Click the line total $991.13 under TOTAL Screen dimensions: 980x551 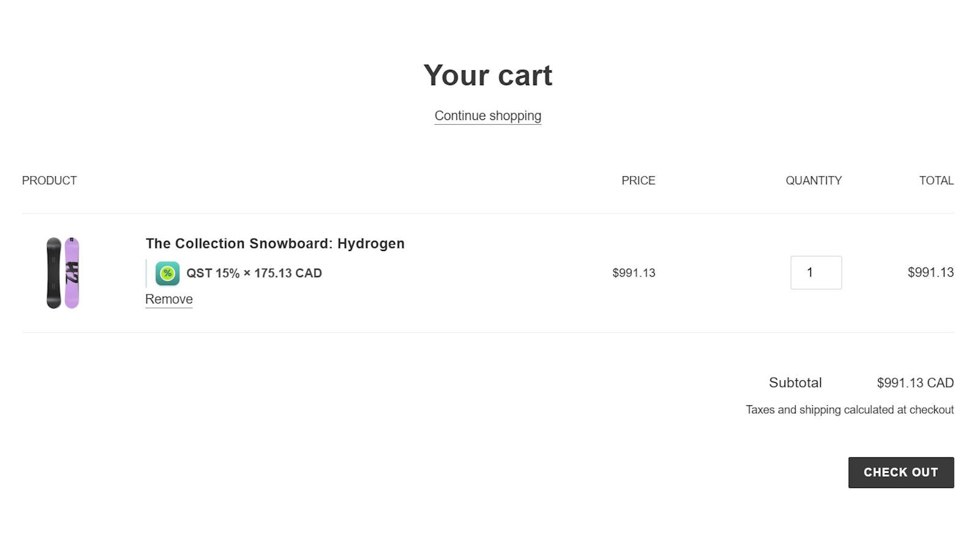[931, 272]
